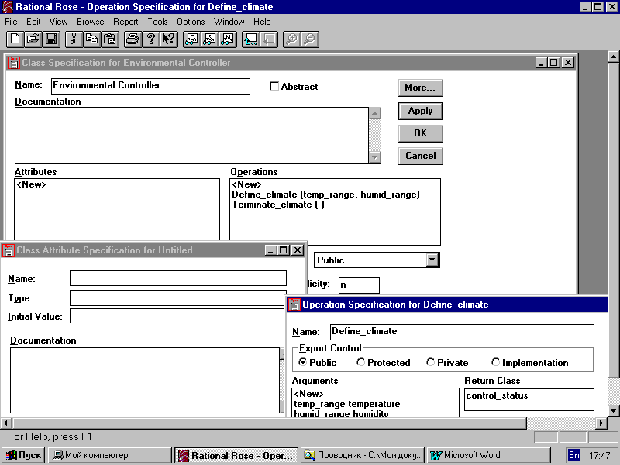This screenshot has height=465, width=620.
Task: Click the Cut scissors toolbar icon
Action: pyautogui.click(x=74, y=39)
